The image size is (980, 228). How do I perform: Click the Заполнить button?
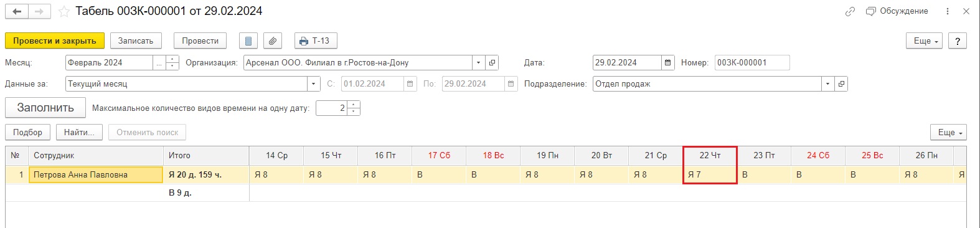point(45,108)
